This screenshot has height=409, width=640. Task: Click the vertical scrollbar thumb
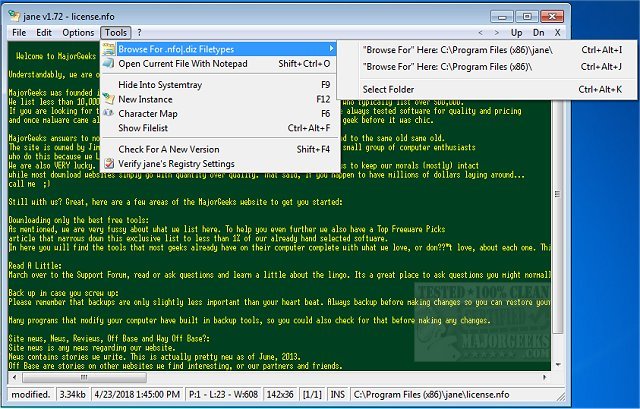(557, 194)
